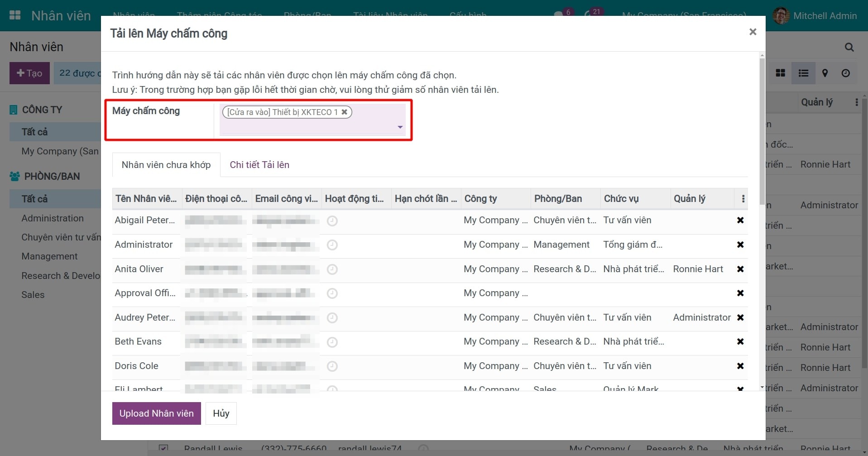Select Sales department filter
The height and width of the screenshot is (456, 868).
coord(33,295)
